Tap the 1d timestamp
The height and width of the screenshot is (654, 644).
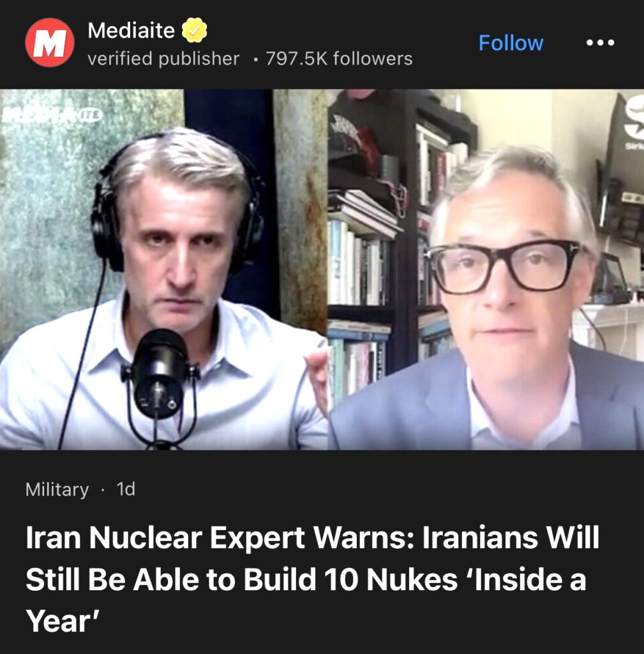click(x=126, y=489)
